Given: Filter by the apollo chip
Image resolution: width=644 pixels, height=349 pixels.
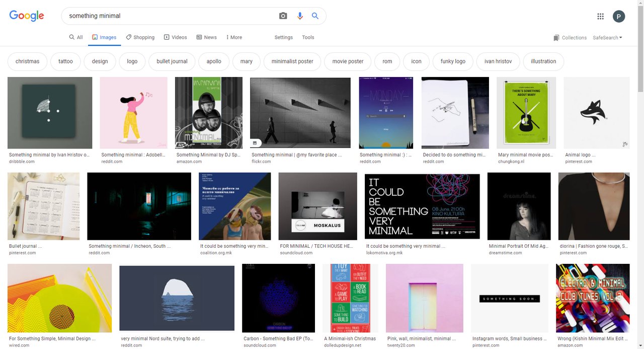Looking at the screenshot, I should pos(214,61).
